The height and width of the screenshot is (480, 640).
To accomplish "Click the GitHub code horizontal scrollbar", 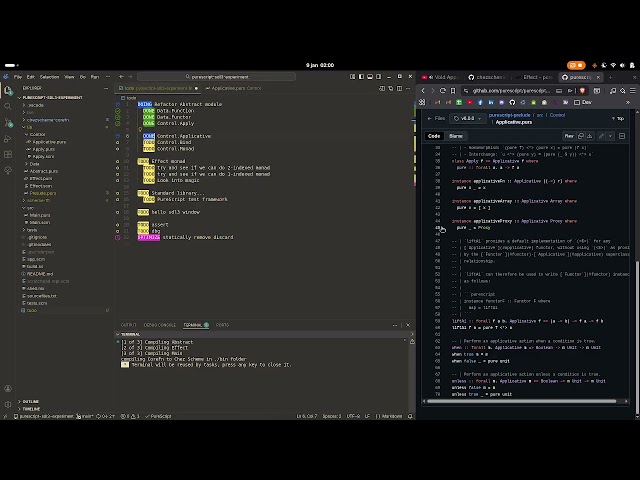I will 521,401.
